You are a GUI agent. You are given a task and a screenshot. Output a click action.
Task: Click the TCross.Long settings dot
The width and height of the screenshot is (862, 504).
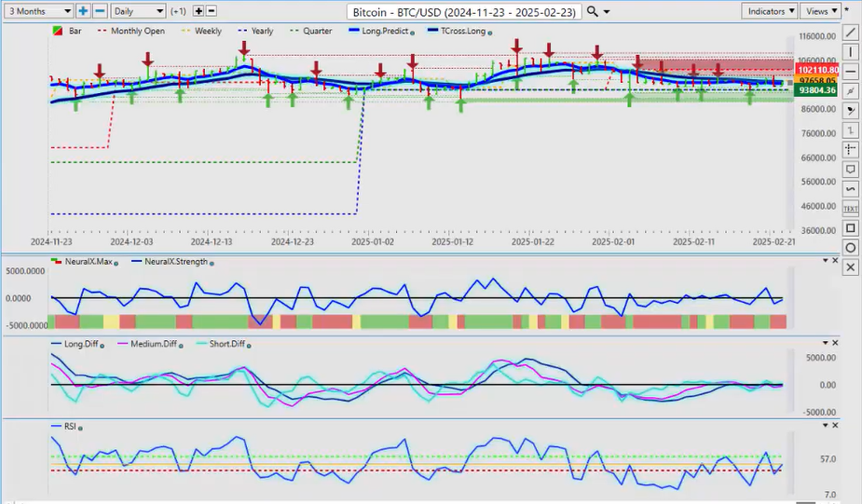coord(490,33)
